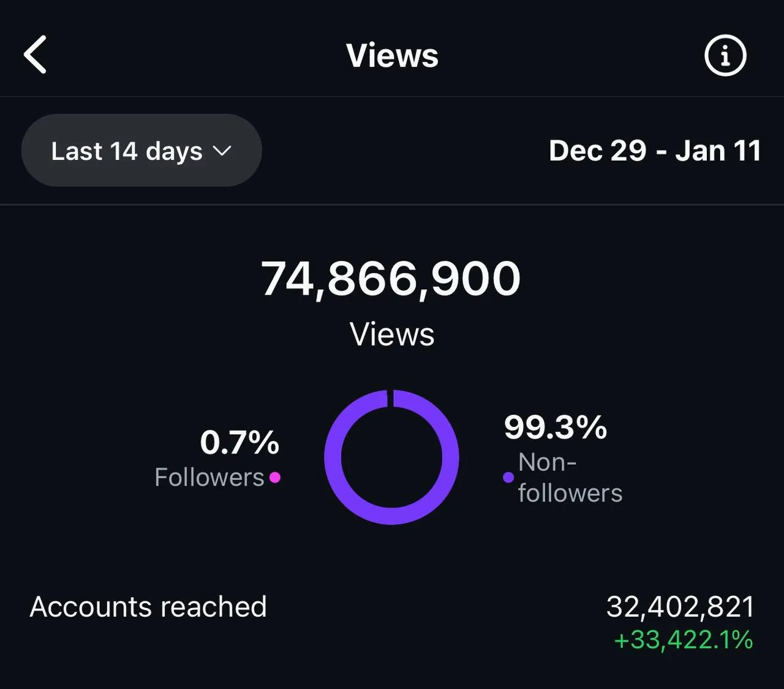Viewport: 784px width, 689px height.
Task: Click the 32,402,821 accounts reached value
Action: [x=680, y=607]
